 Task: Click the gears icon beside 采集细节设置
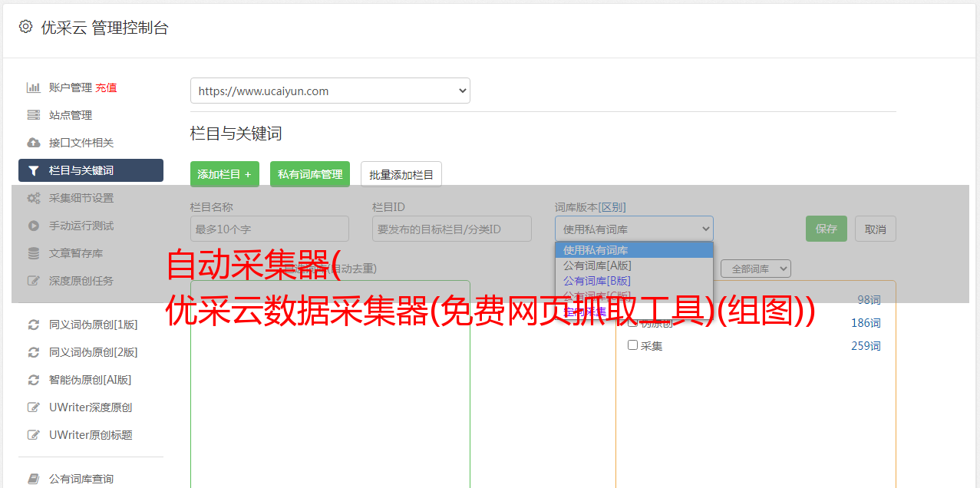click(34, 198)
